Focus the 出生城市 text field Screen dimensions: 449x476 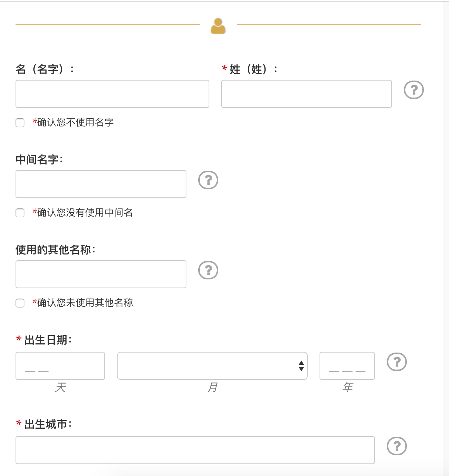tap(195, 450)
